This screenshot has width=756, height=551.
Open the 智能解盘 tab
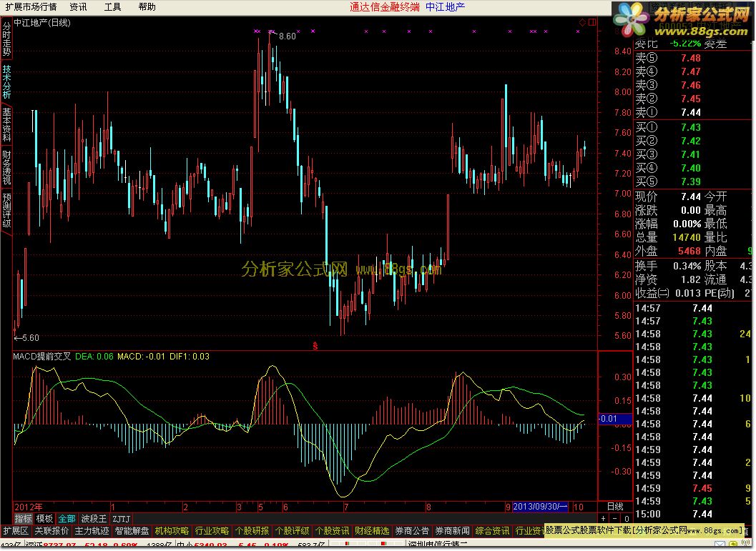[132, 531]
